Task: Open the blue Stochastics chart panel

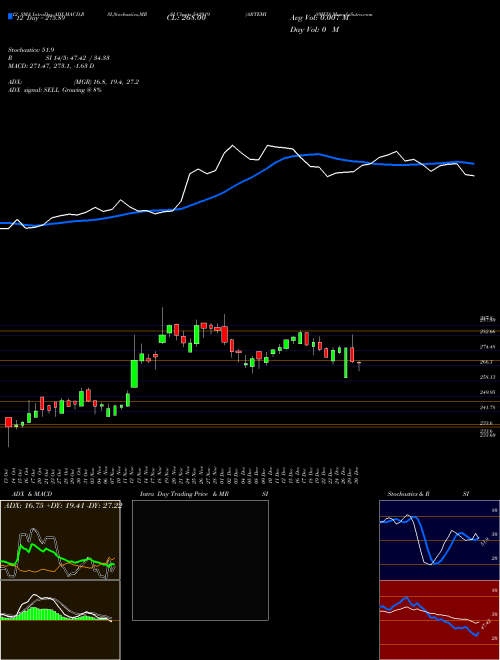Action: [439, 540]
